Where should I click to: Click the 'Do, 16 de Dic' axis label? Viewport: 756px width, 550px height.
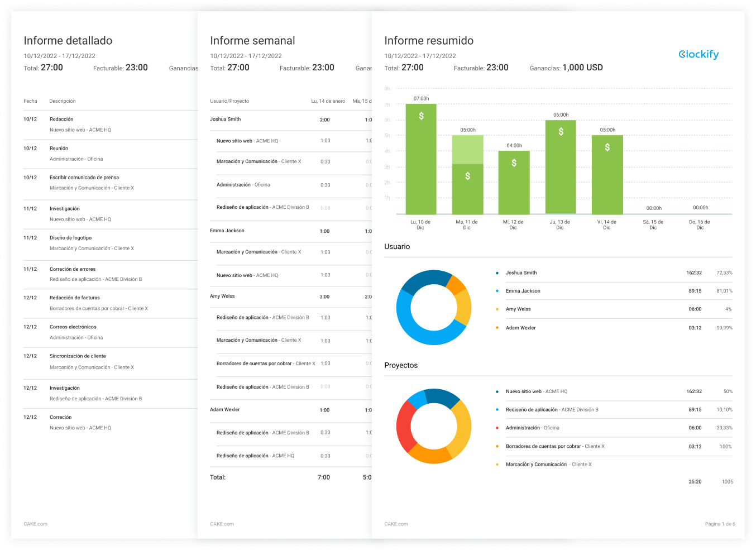pyautogui.click(x=700, y=224)
